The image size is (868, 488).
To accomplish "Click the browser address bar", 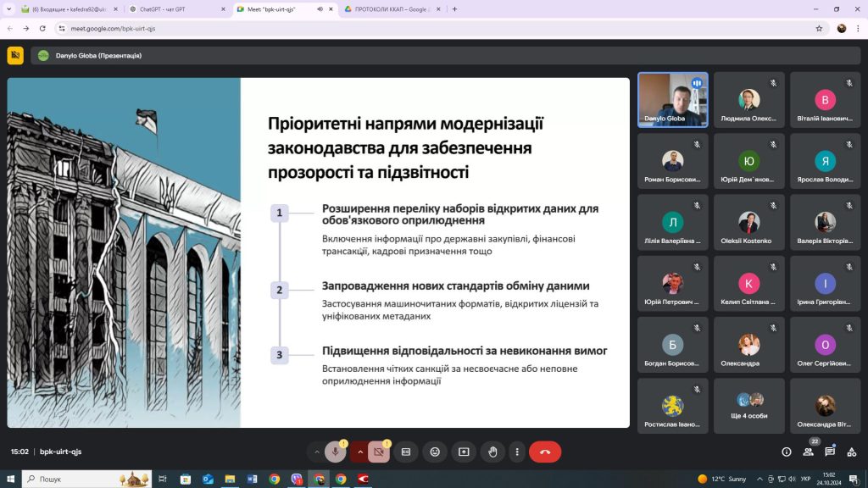I will (x=424, y=28).
